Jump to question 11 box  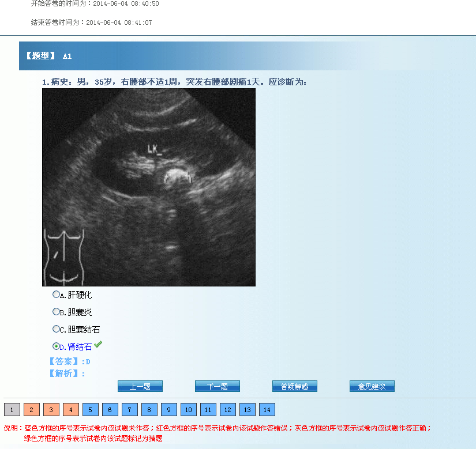[x=208, y=410]
